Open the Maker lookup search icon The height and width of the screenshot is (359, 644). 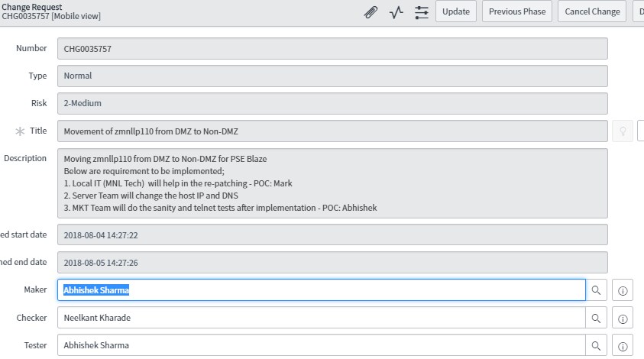click(596, 290)
